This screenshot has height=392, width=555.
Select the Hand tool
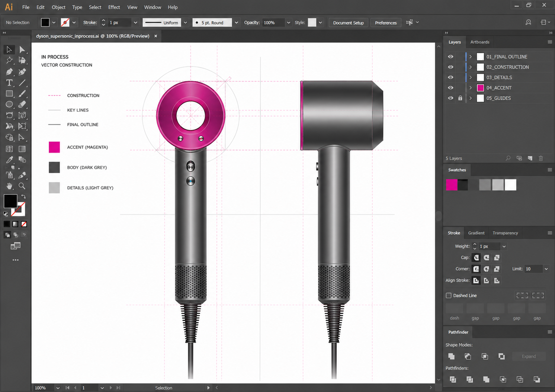click(x=9, y=186)
